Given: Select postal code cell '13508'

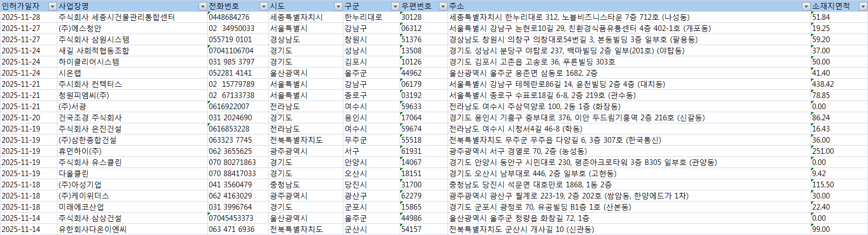Looking at the screenshot, I should coord(424,51).
